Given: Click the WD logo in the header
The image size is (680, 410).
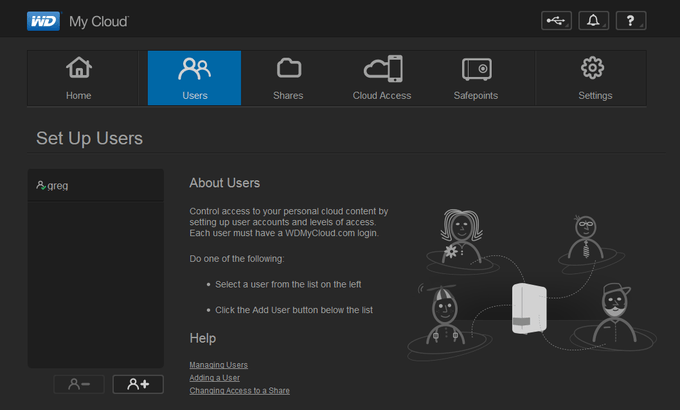Looking at the screenshot, I should [x=43, y=21].
